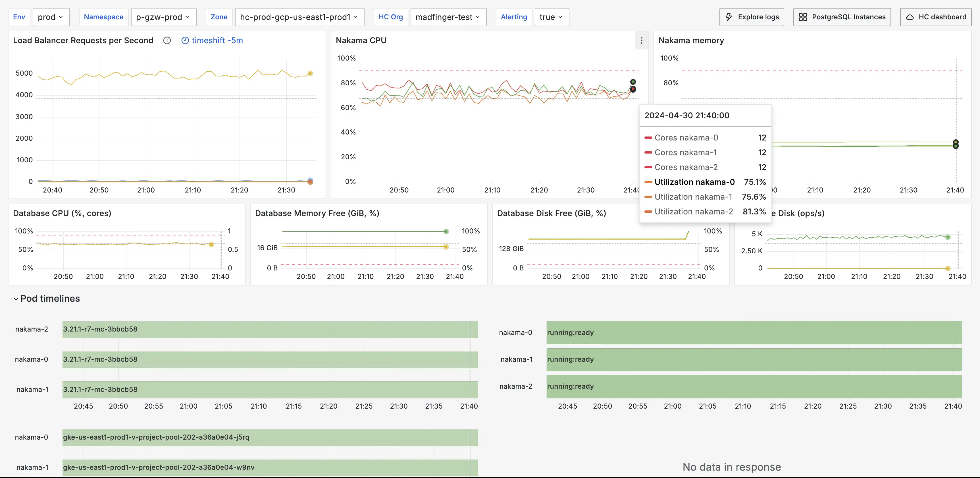980x478 pixels.
Task: Open the HC Org madfinger-test dropdown
Action: 448,17
